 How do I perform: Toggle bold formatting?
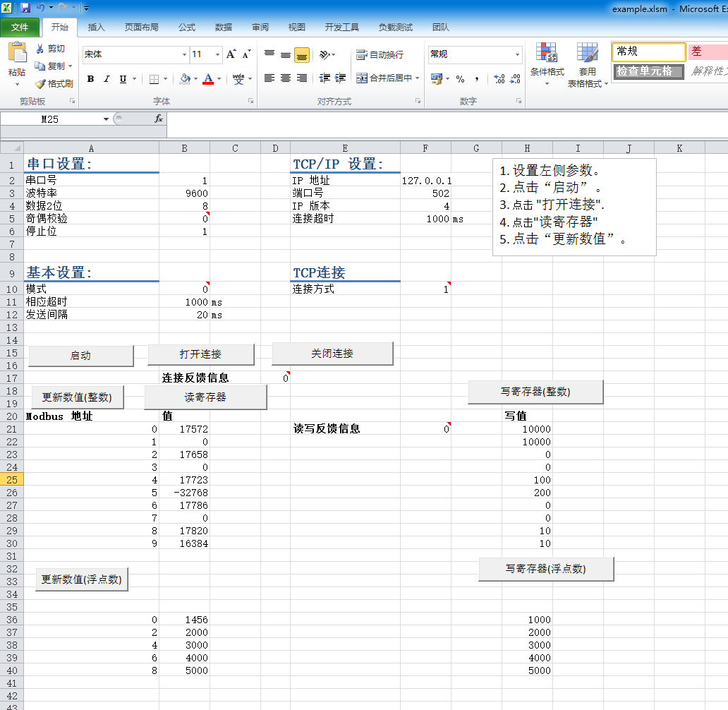[x=90, y=79]
